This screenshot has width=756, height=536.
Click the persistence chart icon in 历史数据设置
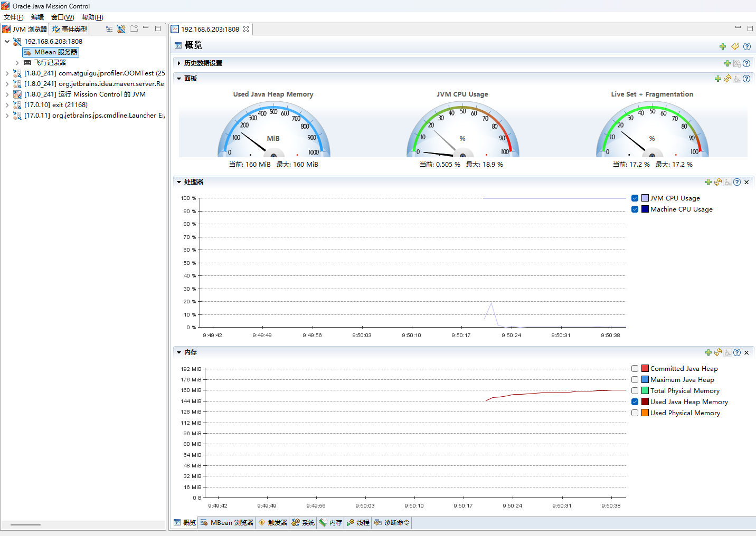coord(737,63)
